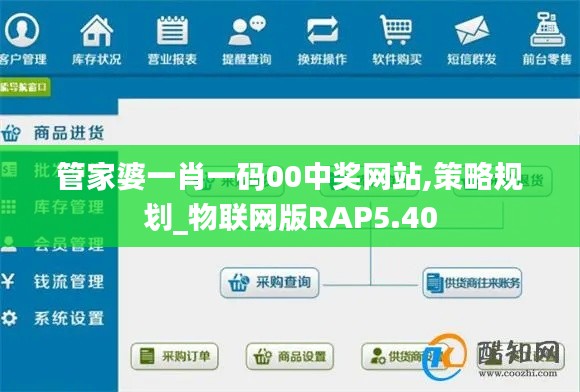Open the 供货商往来账务 button
The height and width of the screenshot is (392, 580).
(472, 283)
